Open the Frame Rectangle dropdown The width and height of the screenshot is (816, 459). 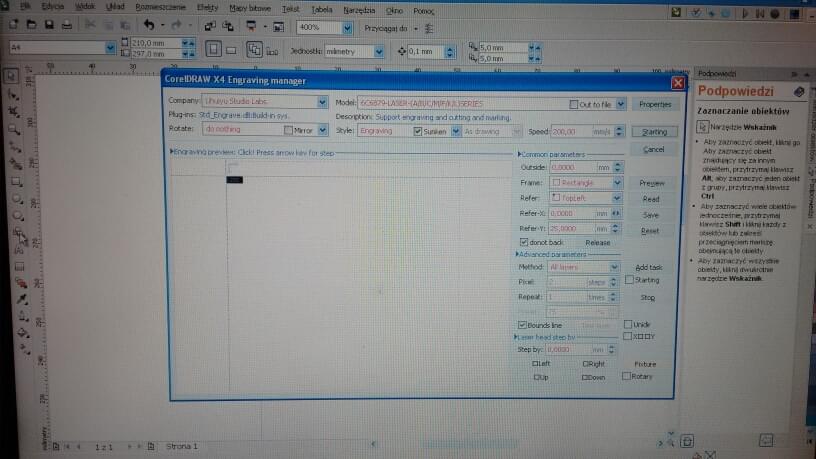click(x=617, y=183)
